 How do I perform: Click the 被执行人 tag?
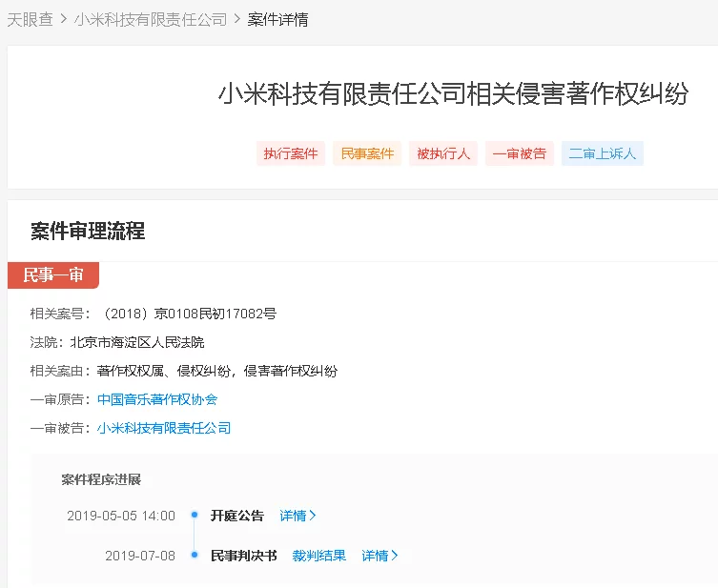443,153
